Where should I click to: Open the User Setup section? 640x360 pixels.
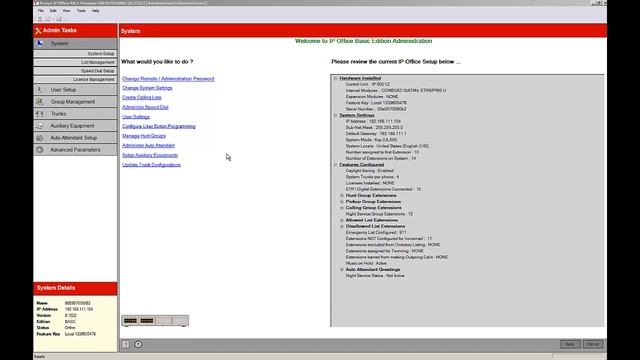(x=75, y=89)
